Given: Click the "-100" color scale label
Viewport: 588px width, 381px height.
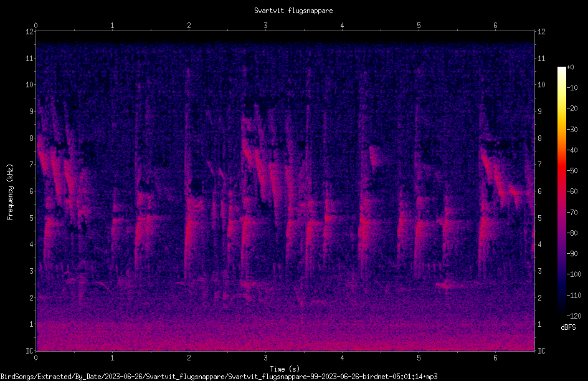Looking at the screenshot, I should coord(574,274).
